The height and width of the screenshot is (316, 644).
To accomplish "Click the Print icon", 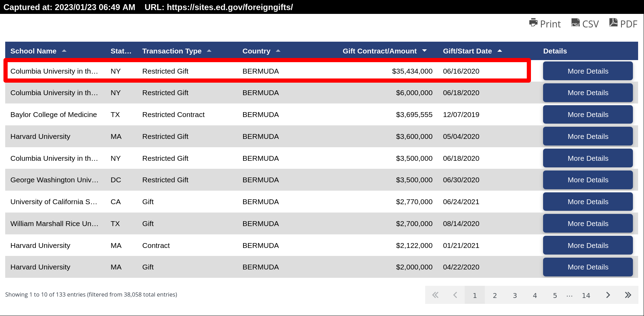I will pos(533,23).
